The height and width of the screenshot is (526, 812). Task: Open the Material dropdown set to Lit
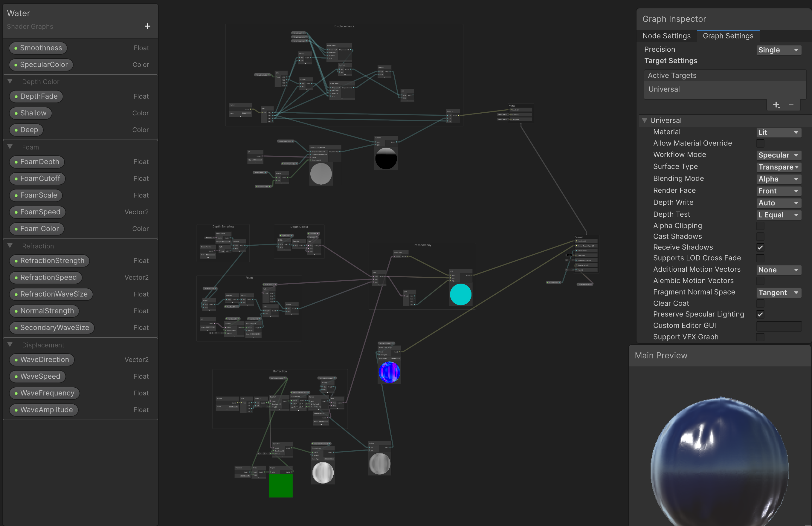click(779, 132)
